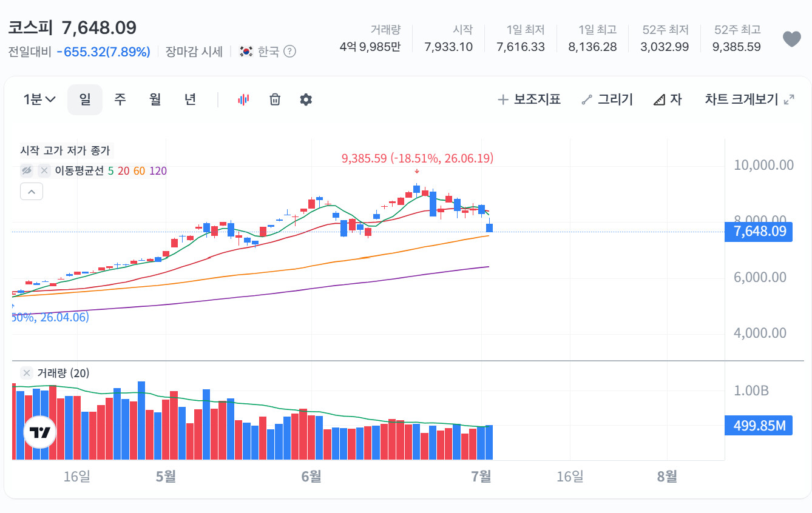
Task: Click the 시작 고가 저가 종가 legend label
Action: tap(66, 150)
